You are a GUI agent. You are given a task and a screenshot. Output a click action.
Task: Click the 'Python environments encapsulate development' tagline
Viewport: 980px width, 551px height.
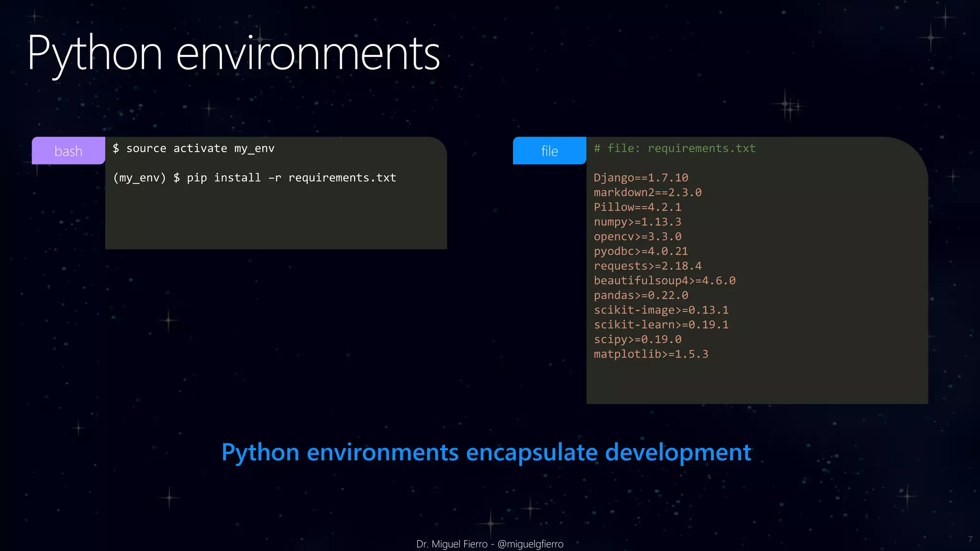point(486,452)
